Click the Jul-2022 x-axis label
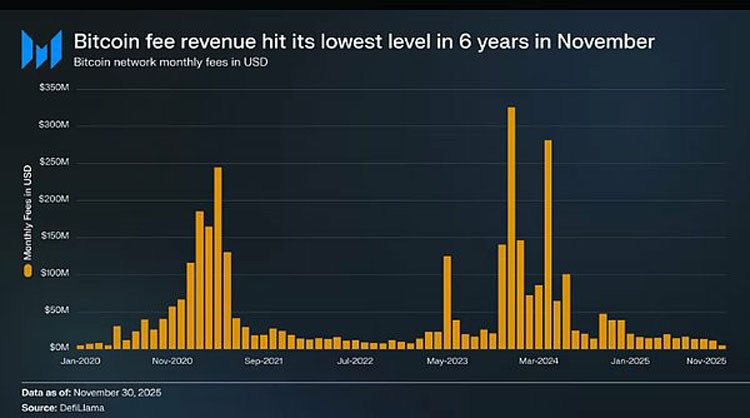Image resolution: width=750 pixels, height=418 pixels. (x=356, y=360)
